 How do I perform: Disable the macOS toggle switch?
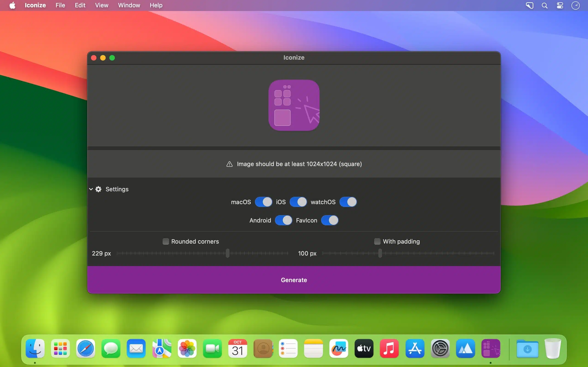(x=263, y=202)
